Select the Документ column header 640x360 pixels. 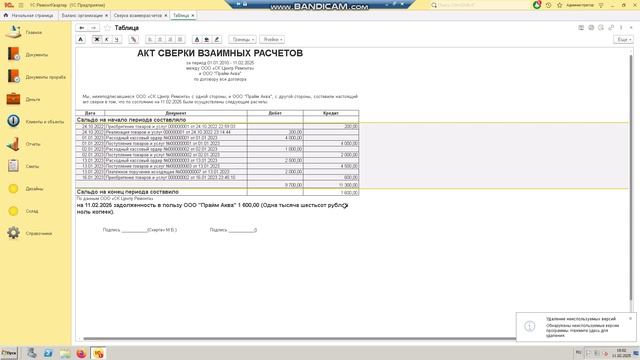tap(176, 113)
